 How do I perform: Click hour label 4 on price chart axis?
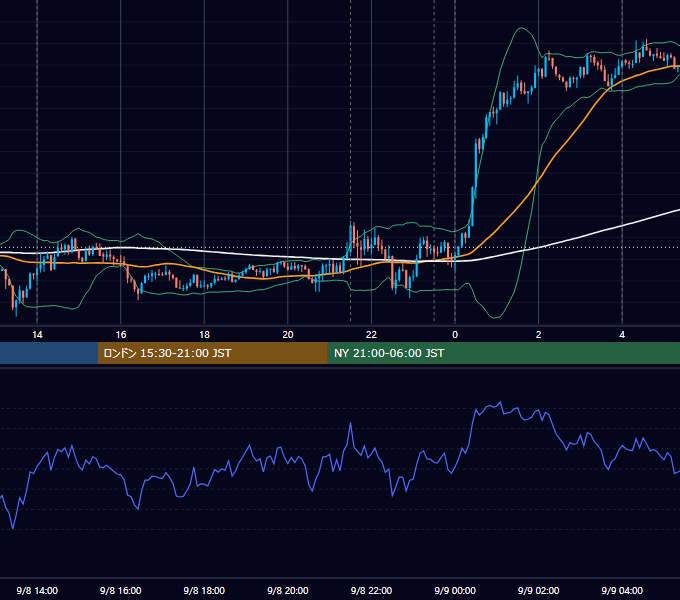(x=622, y=335)
